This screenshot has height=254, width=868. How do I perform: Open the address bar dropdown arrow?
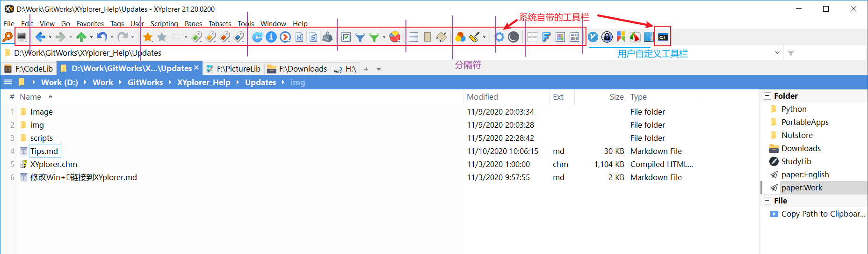pyautogui.click(x=777, y=53)
